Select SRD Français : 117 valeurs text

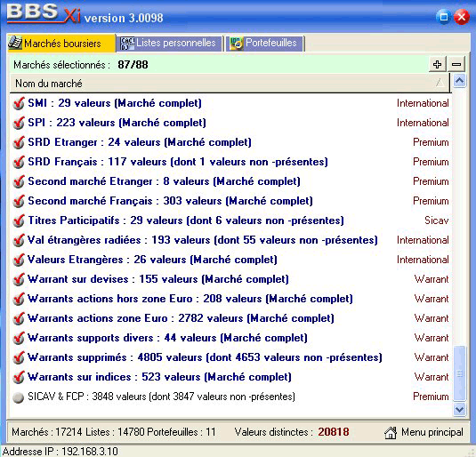tap(178, 162)
